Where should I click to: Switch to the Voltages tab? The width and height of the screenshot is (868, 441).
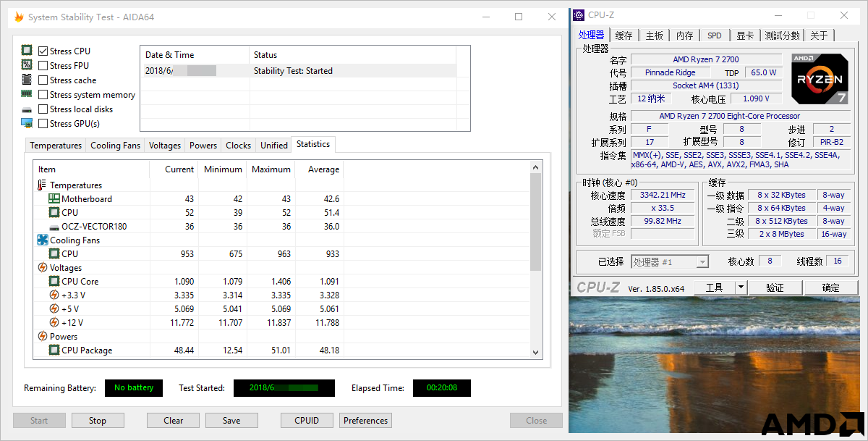tap(165, 146)
